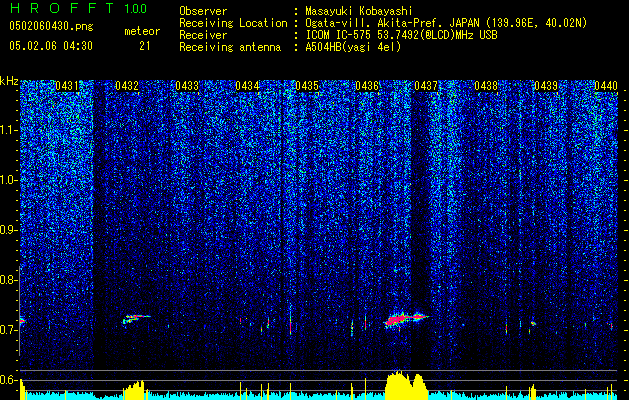Image resolution: width=629 pixels, height=400 pixels.
Task: Click the 1.1 kHz axis label
Action: tap(9, 130)
